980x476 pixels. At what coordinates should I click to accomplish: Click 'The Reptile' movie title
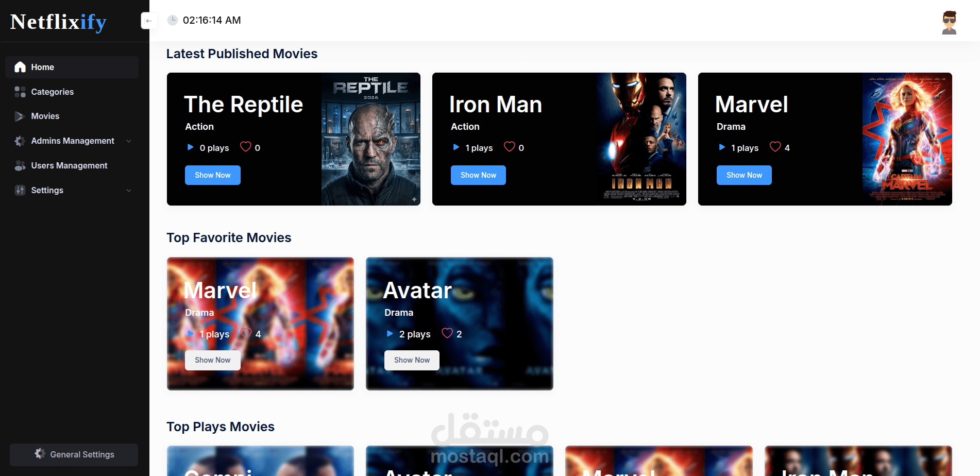point(244,105)
